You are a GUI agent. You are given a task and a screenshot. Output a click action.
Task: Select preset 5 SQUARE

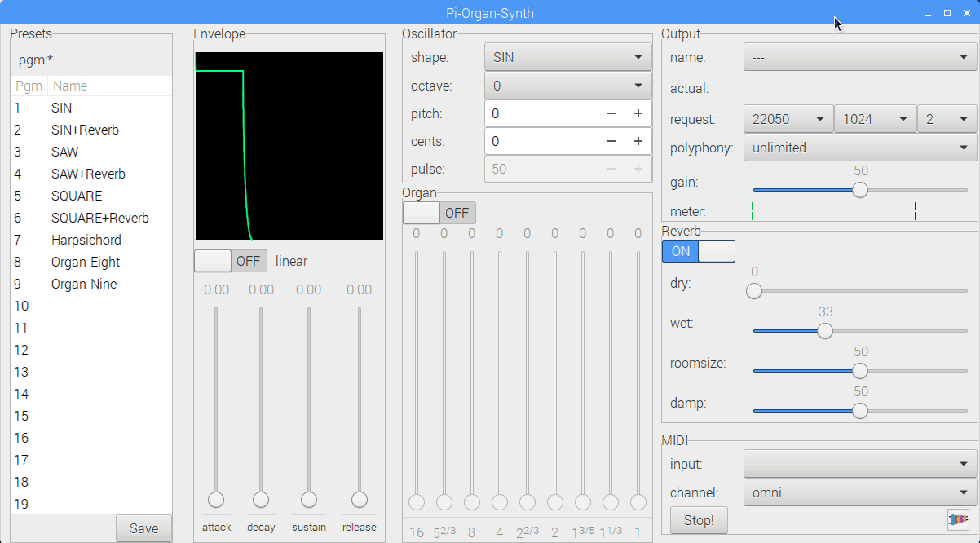point(91,196)
